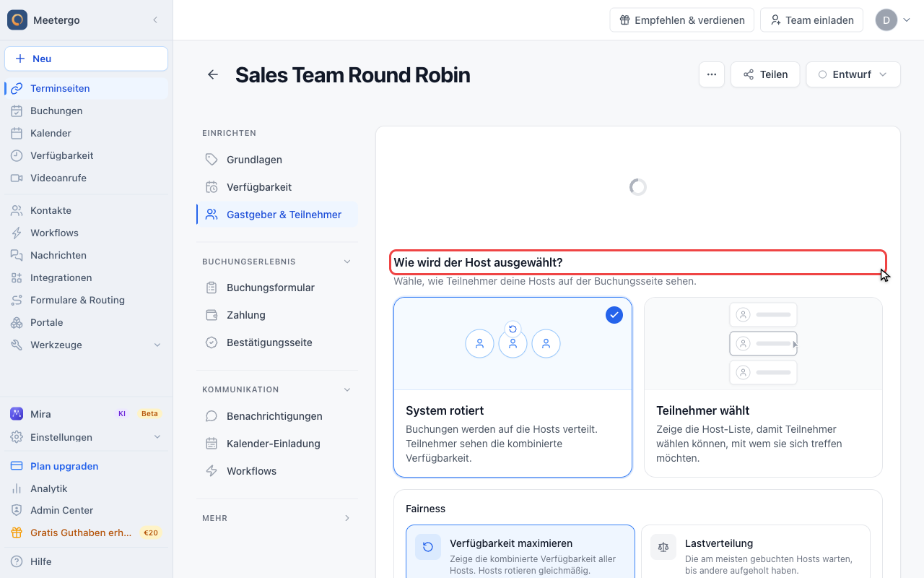Screen dimensions: 924x578
Task: Click the Buchungsformular clipboard icon
Action: [212, 288]
